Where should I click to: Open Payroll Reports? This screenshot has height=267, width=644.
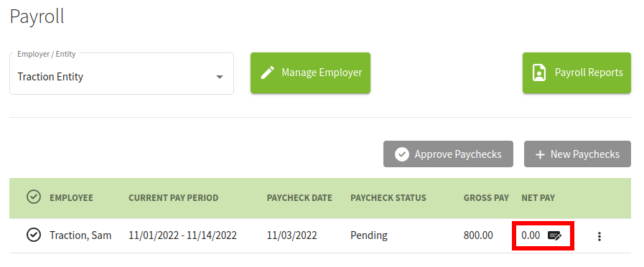pos(577,72)
